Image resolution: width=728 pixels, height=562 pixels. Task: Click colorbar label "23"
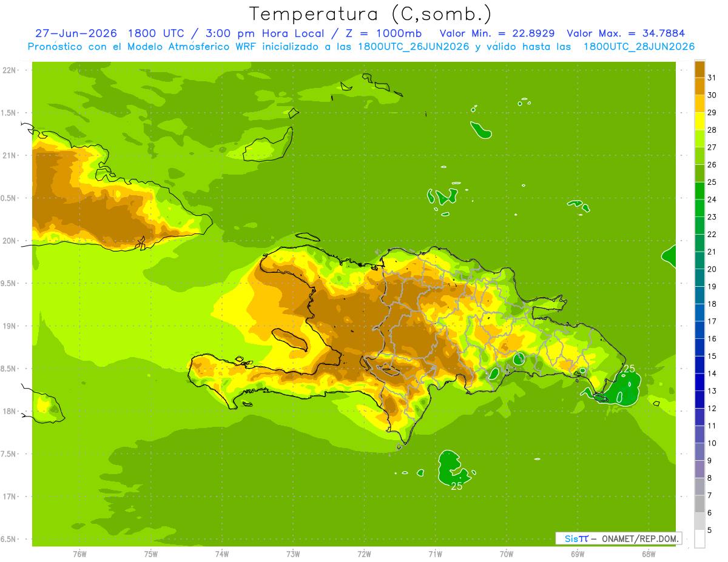(712, 217)
